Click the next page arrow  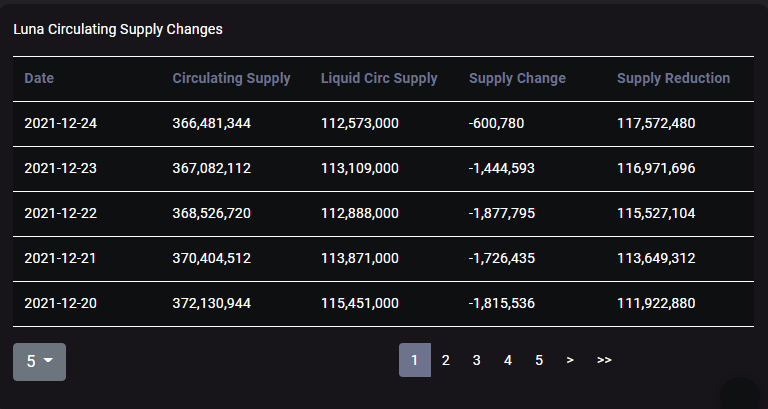[x=570, y=360]
